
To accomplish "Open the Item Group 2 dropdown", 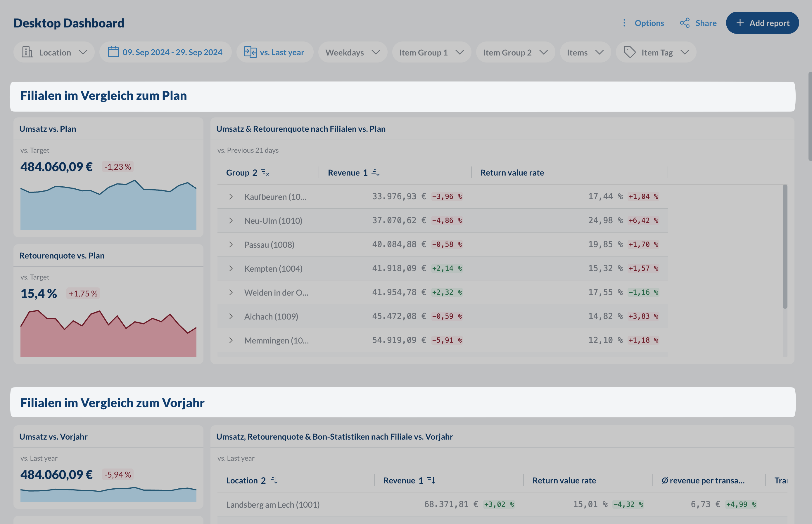I will coord(515,52).
